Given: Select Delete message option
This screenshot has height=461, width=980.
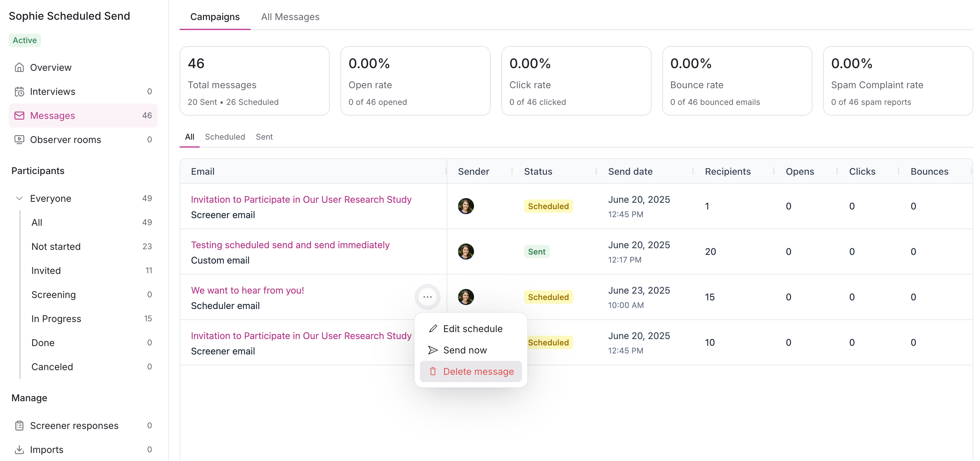Looking at the screenshot, I should 478,371.
